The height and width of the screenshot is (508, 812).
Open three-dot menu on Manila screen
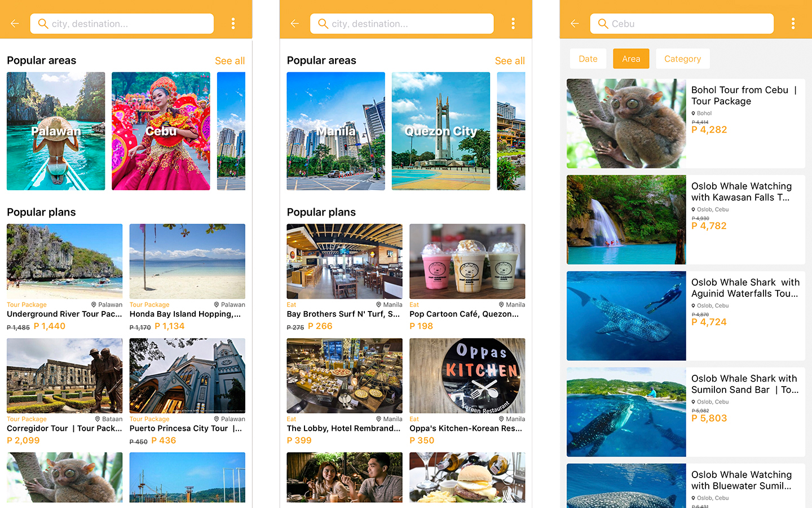pos(513,24)
